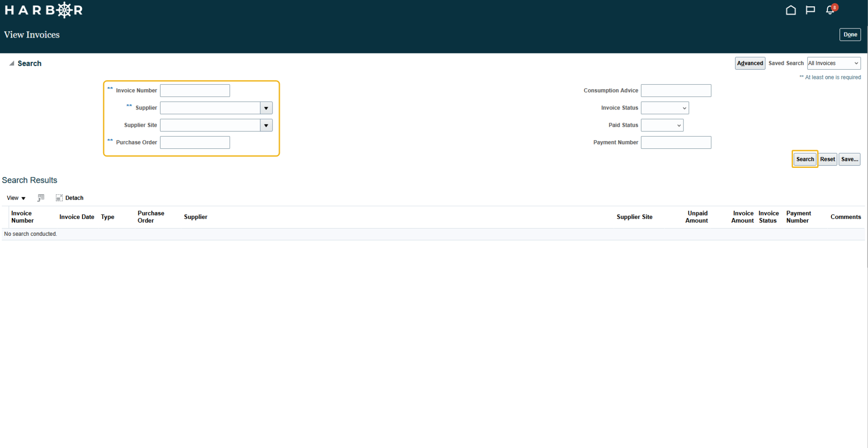Image resolution: width=868 pixels, height=448 pixels.
Task: Click the Search Results heading
Action: 29,180
